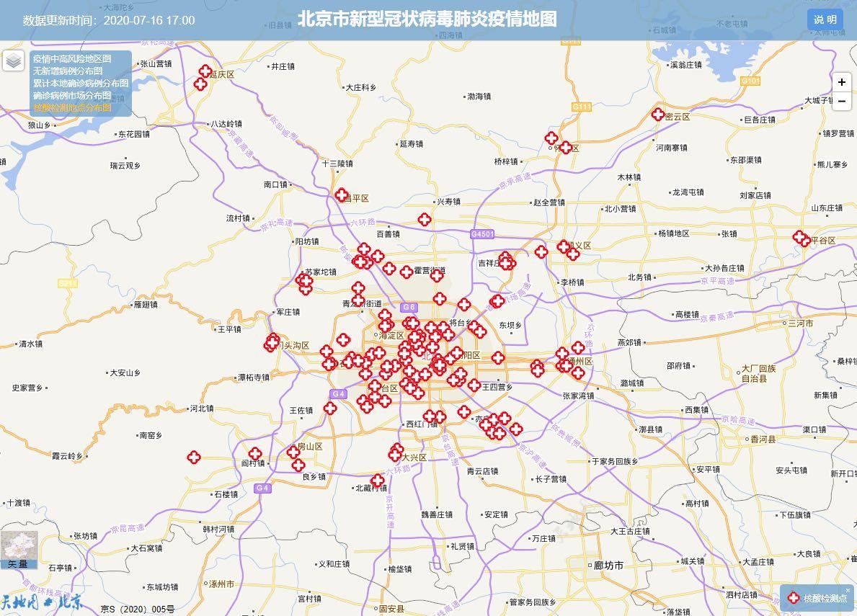Click the test site marker near 顺义区

(x=564, y=245)
